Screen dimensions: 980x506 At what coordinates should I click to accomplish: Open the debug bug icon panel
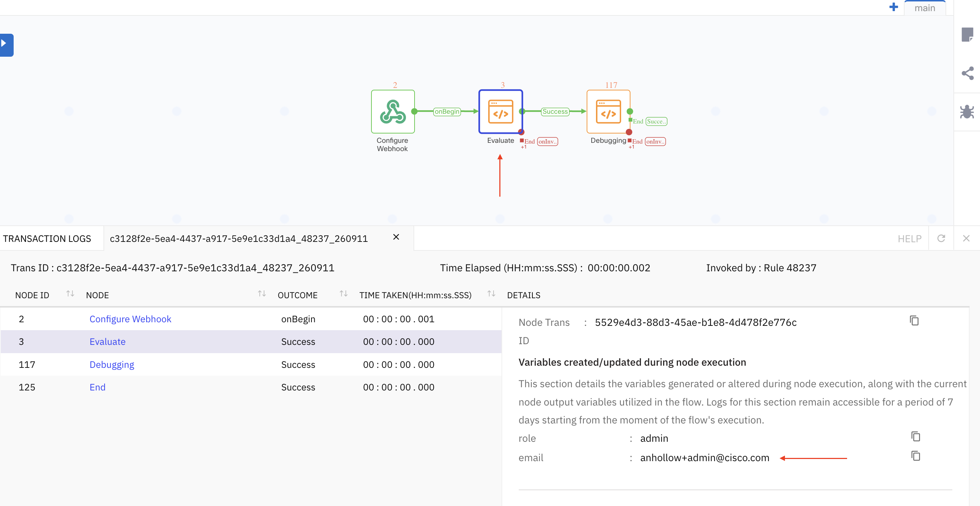967,112
